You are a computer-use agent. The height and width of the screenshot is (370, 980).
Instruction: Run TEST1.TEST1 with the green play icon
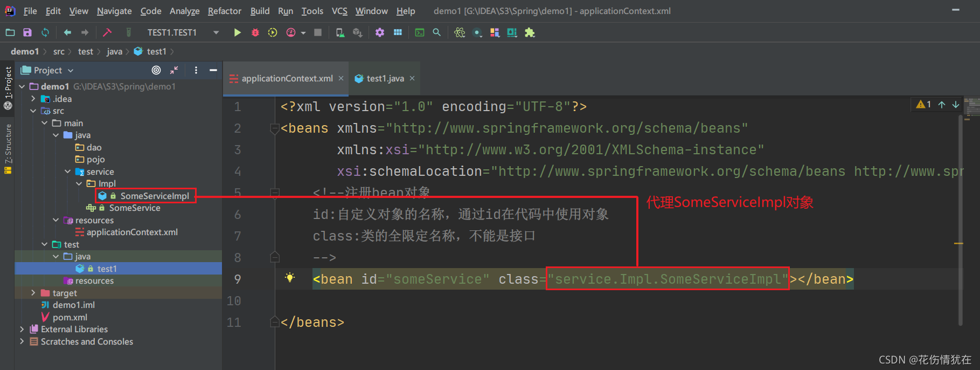pos(237,32)
